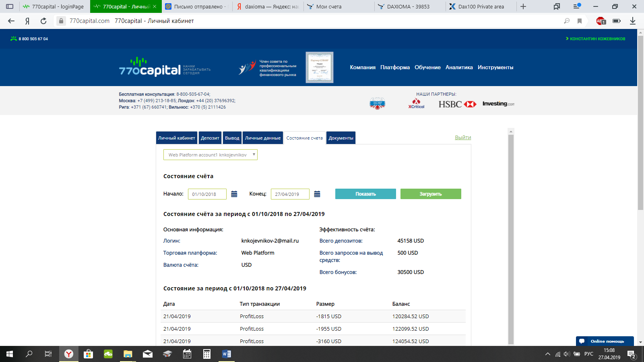
Task: Open calendar picker for end date
Action: 317,194
